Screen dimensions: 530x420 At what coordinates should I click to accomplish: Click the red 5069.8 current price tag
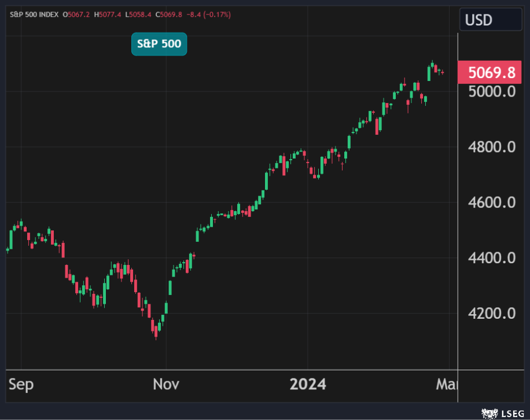pos(489,72)
